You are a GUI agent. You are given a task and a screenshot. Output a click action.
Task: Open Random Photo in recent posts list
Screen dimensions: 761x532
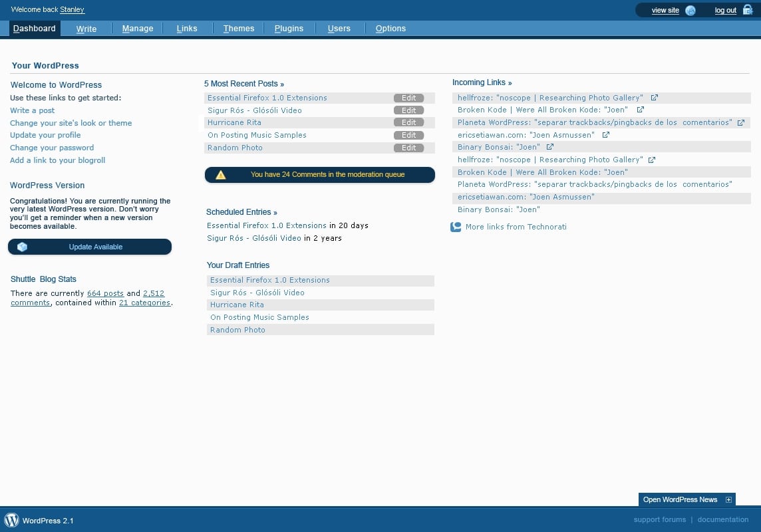[235, 148]
